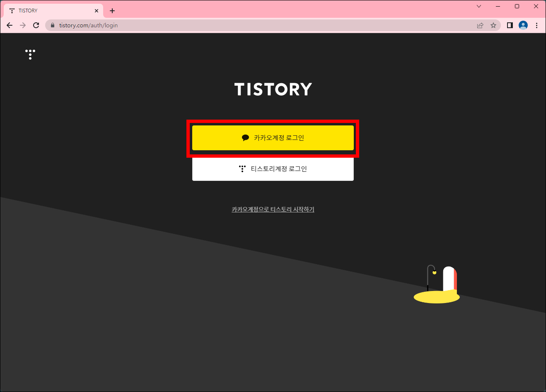This screenshot has height=392, width=546.
Task: Reload the page with the refresh icon
Action: click(36, 25)
